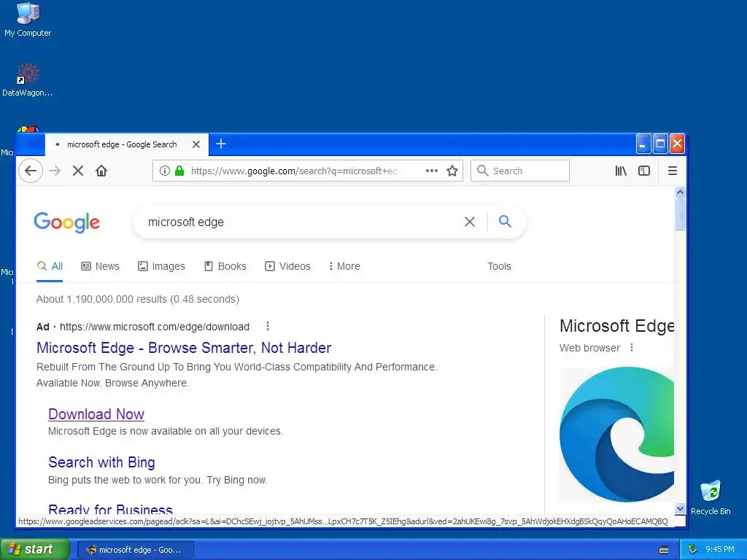
Task: Open three-dot options next to Web browser
Action: click(632, 348)
